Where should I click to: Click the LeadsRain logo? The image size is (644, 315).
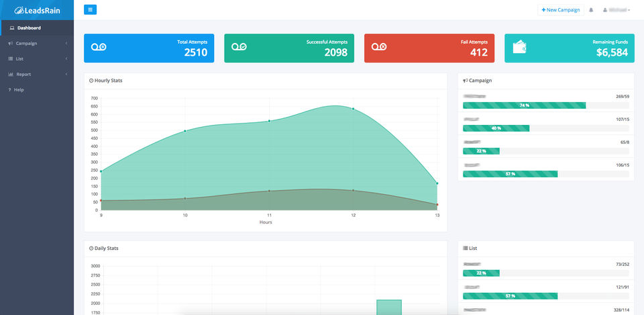37,10
